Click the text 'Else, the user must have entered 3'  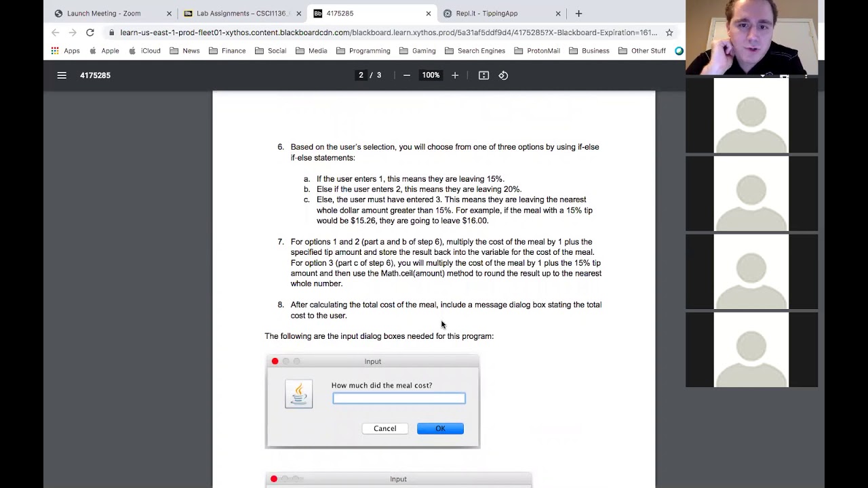(379, 199)
